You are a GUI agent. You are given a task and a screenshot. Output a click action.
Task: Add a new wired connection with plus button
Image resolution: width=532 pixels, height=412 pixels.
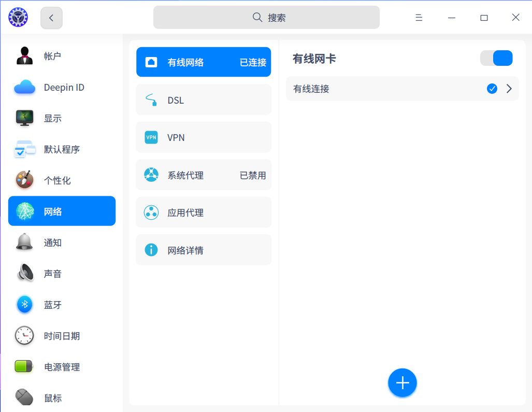[x=402, y=382]
